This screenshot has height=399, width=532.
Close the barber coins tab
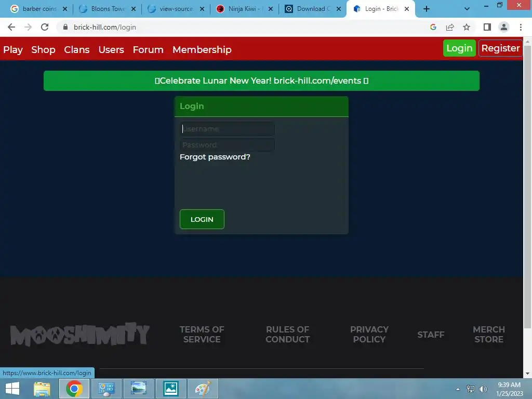[x=65, y=9]
